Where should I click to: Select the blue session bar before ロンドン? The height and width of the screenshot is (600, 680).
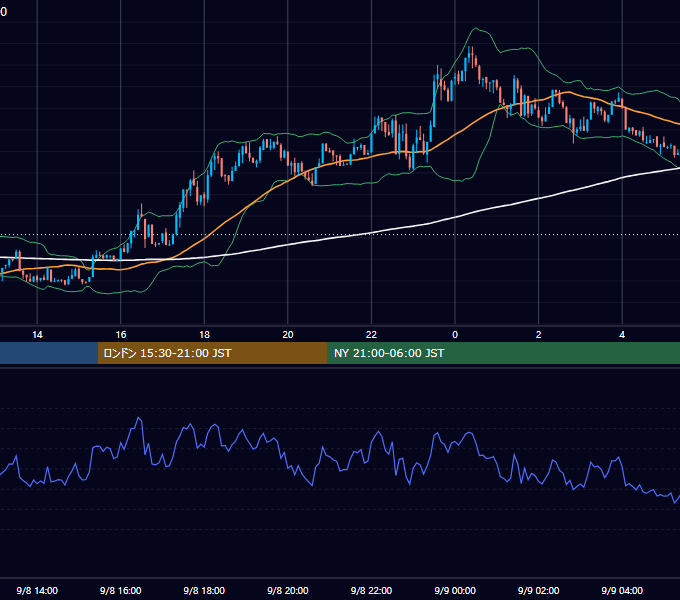[49, 353]
